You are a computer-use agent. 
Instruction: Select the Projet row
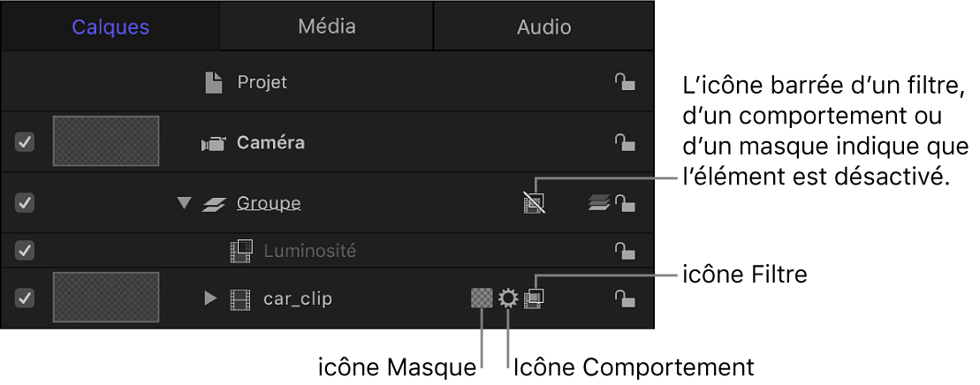pos(262,83)
